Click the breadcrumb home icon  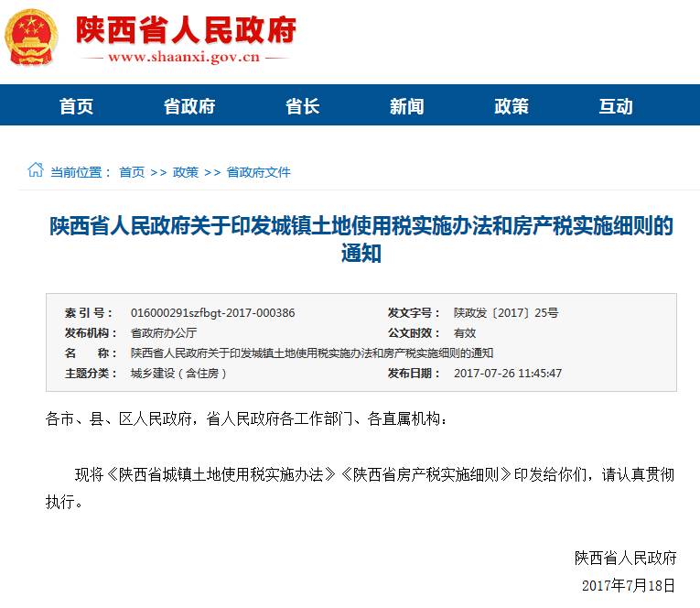click(x=35, y=170)
